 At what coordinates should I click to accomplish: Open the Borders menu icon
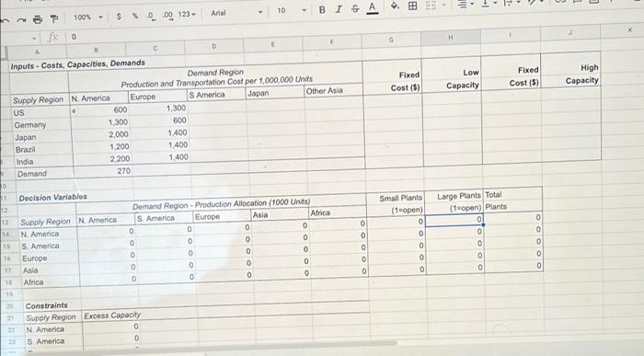click(413, 6)
